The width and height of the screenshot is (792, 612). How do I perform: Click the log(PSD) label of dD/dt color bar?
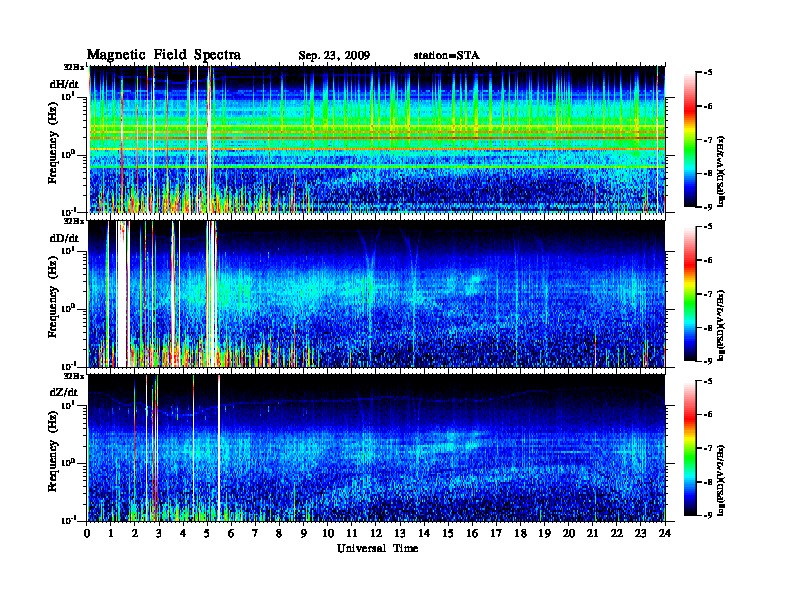click(x=722, y=326)
